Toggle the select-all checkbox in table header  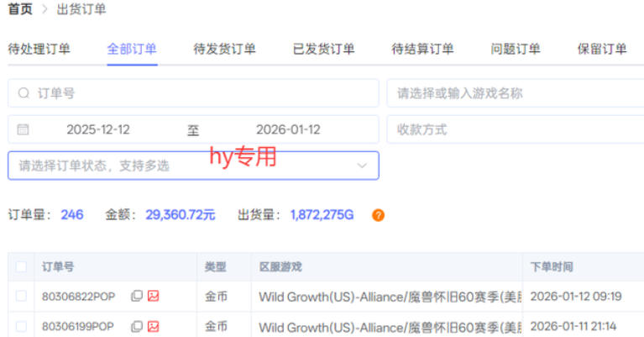coord(21,267)
